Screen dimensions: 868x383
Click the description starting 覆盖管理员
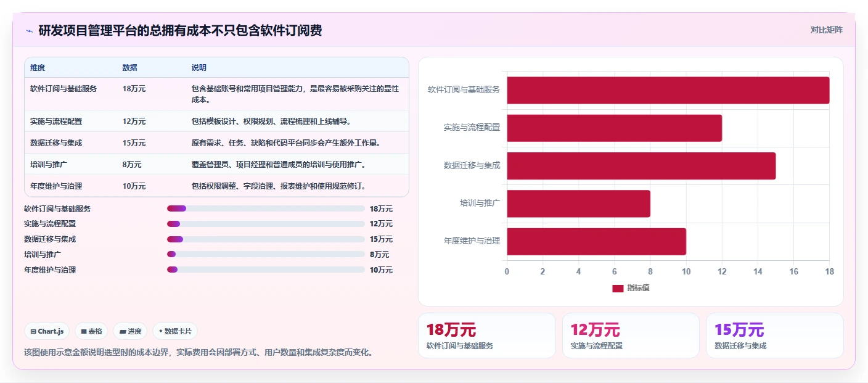point(279,165)
